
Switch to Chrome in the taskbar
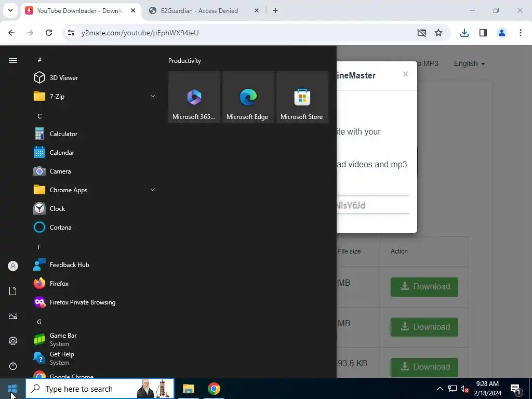(x=214, y=389)
